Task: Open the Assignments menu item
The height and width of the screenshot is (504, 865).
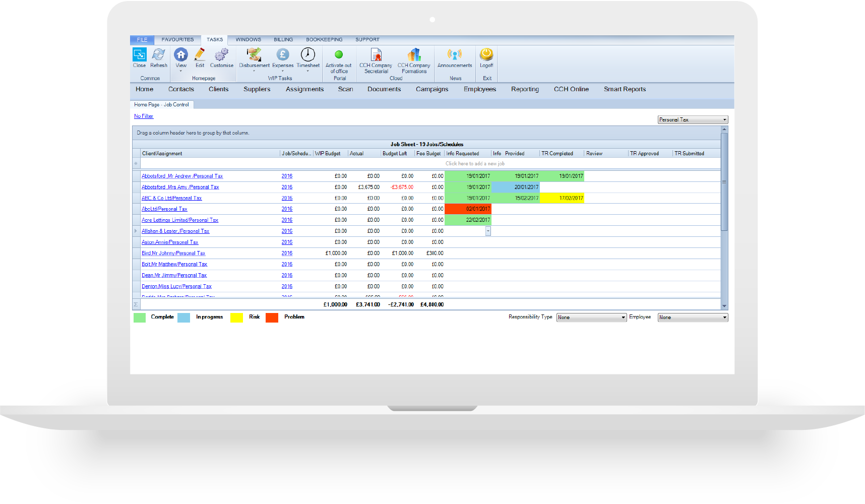Action: click(304, 89)
